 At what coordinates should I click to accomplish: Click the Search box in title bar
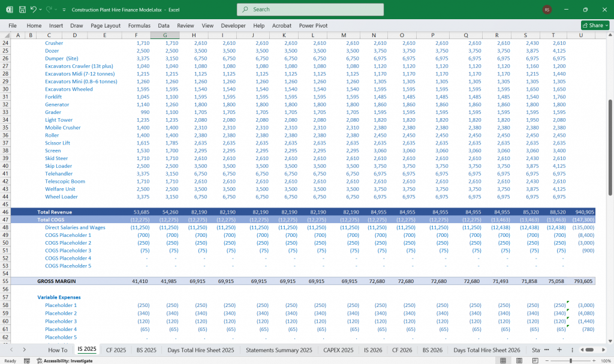(x=309, y=10)
